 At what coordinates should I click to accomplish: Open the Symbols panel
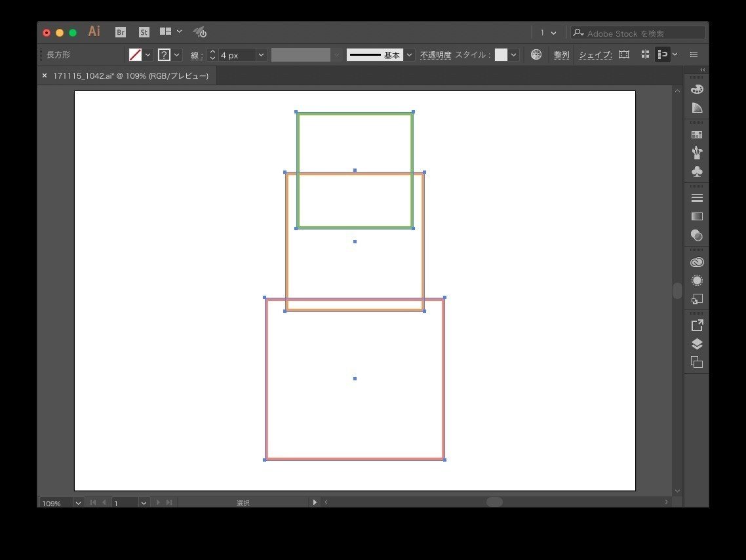click(x=697, y=171)
